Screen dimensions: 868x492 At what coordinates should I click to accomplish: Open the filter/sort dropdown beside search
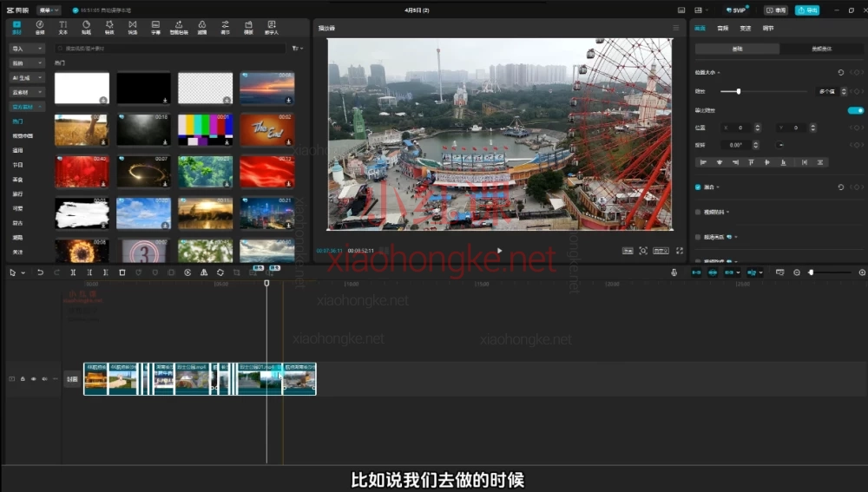tap(297, 48)
